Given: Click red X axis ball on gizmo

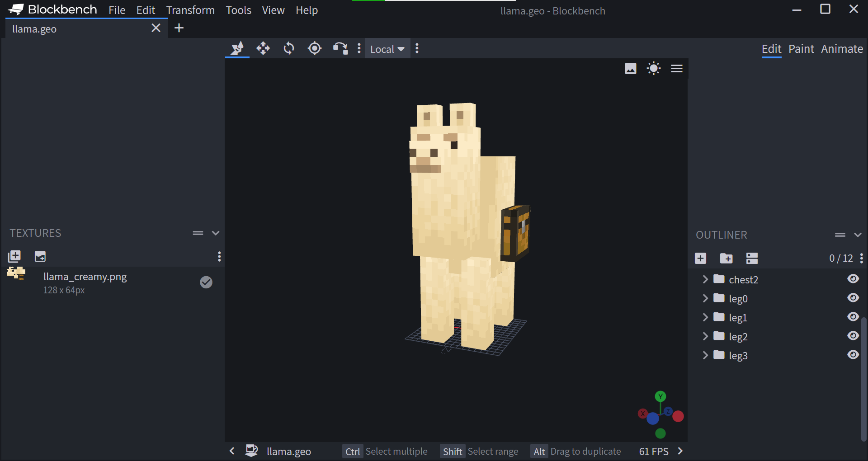Looking at the screenshot, I should (642, 414).
